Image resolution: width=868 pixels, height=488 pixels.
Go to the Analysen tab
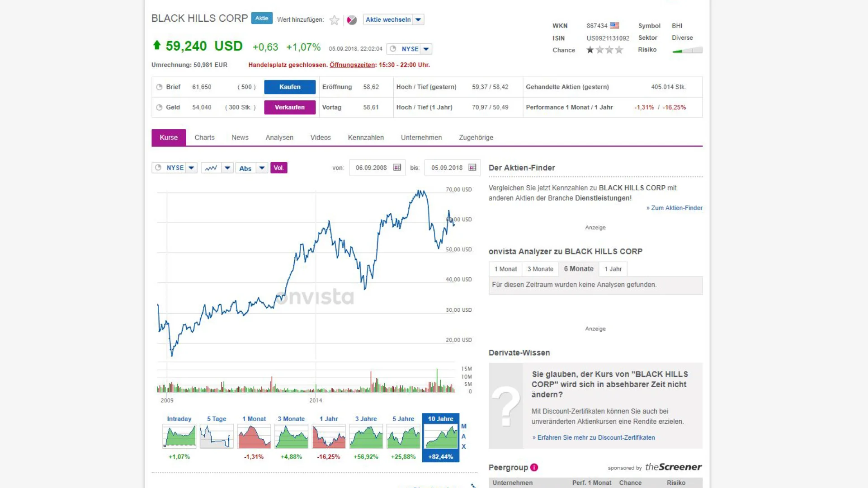(279, 138)
